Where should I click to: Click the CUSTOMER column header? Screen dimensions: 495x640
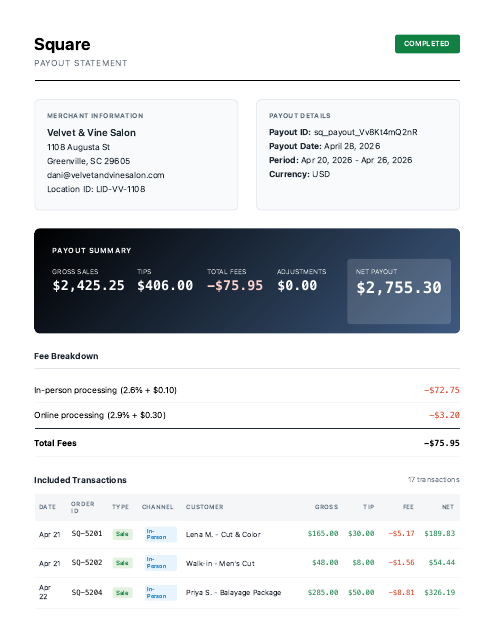coord(204,507)
